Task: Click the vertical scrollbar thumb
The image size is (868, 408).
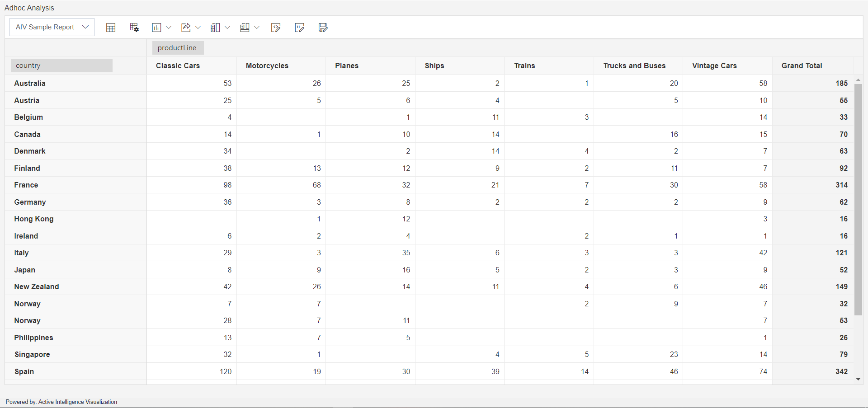Action: 858,199
